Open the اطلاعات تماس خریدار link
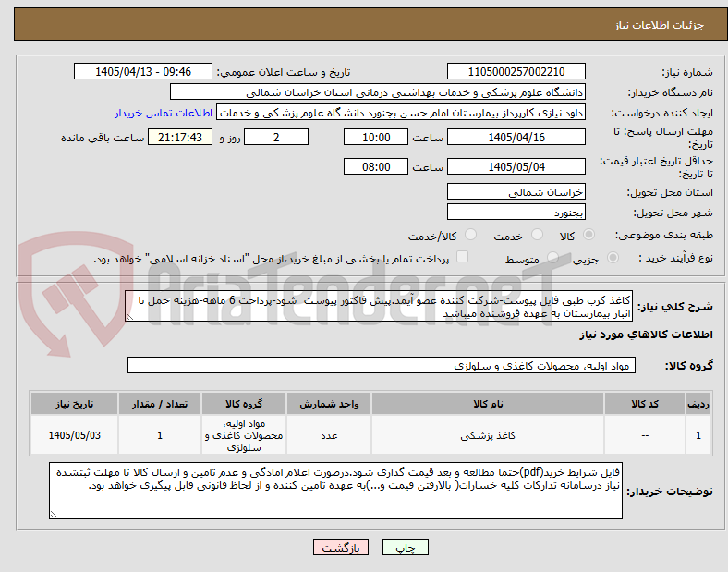The height and width of the screenshot is (572, 728). point(164,113)
